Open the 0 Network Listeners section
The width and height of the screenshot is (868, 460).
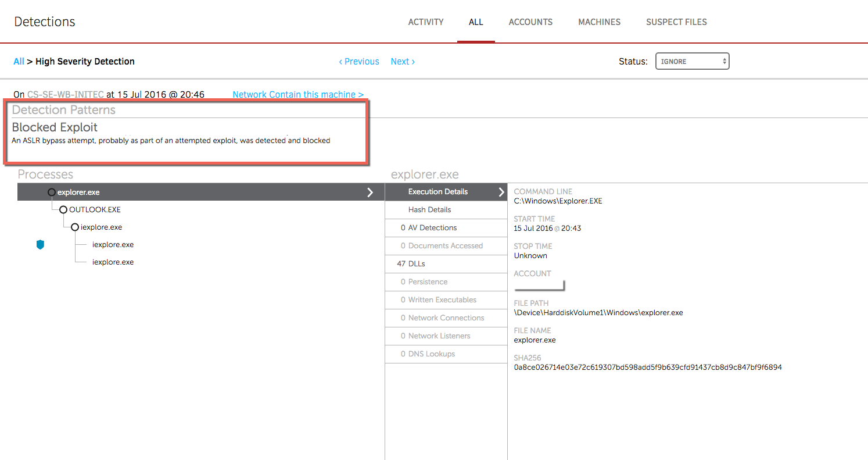(x=446, y=336)
